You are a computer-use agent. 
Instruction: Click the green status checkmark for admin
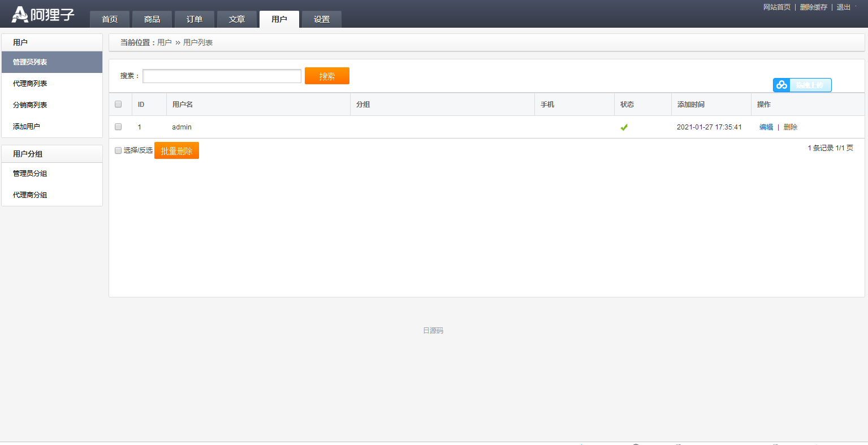click(x=624, y=127)
